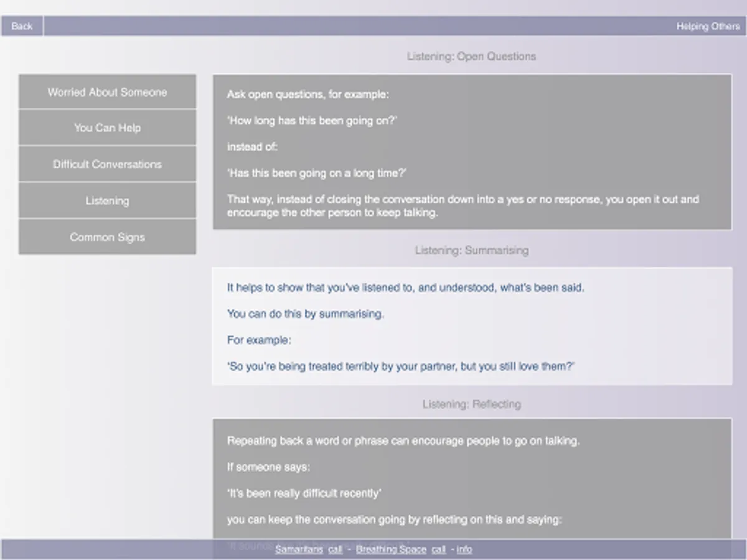
Task: Open Difficult Conversations section
Action: click(107, 164)
